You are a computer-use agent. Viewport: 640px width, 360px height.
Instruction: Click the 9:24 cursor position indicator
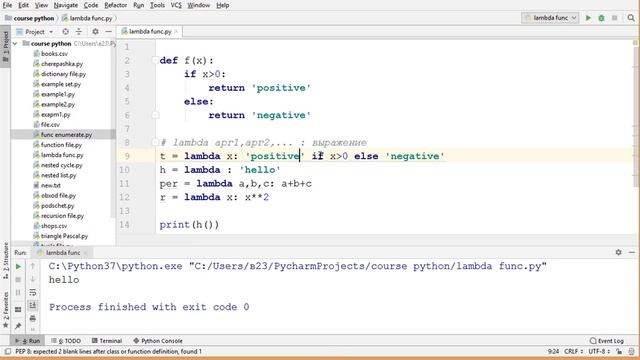click(553, 351)
